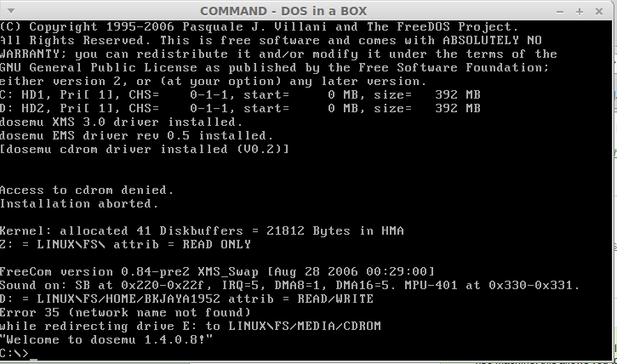This screenshot has width=617, height=364.
Task: Click the 'Error 35 (network name not found)' line
Action: point(125,312)
